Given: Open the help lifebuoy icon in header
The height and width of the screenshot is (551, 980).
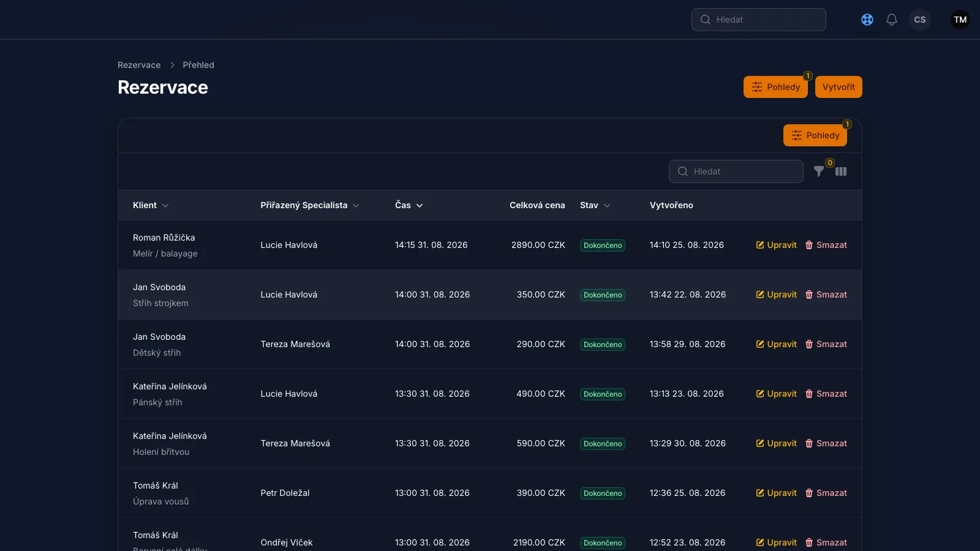Looking at the screenshot, I should (x=867, y=20).
